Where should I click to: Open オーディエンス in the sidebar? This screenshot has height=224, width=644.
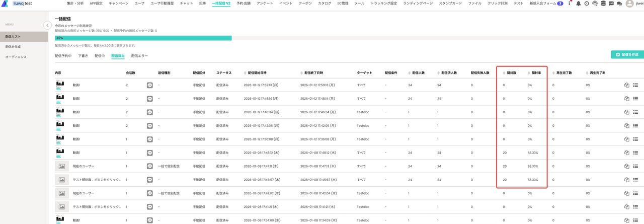16,57
